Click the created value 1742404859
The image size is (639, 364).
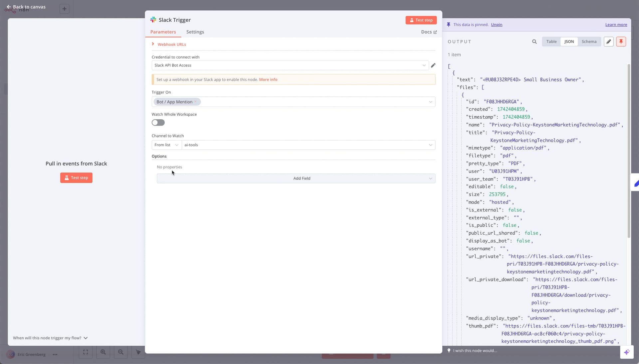[x=511, y=109]
